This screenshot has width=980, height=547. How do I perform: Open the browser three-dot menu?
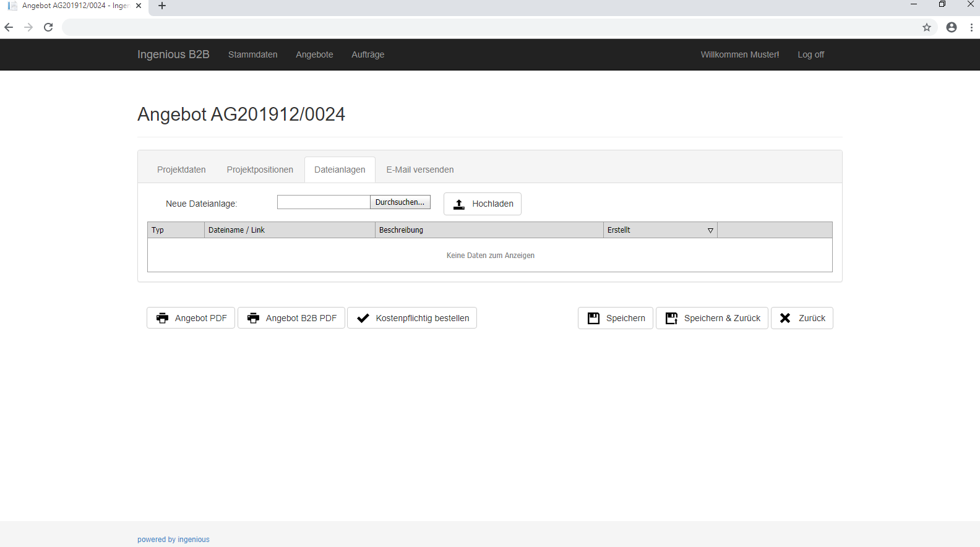tap(972, 27)
